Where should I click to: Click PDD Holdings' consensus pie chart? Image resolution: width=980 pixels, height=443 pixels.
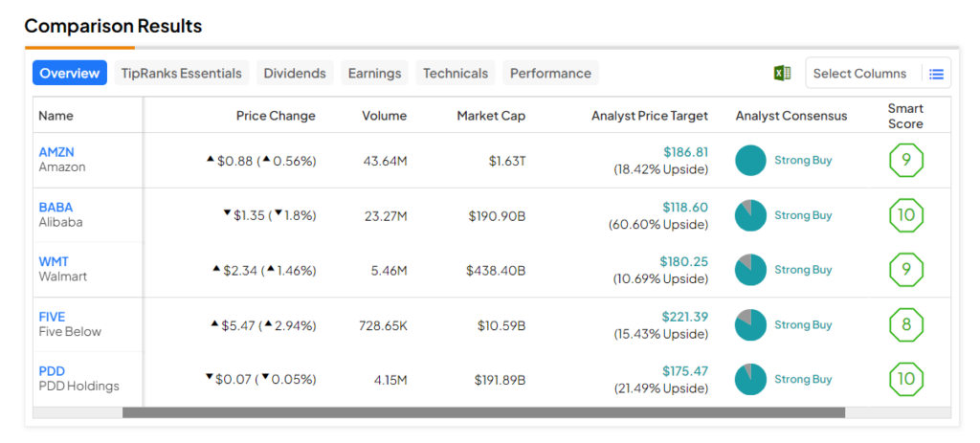coord(750,379)
